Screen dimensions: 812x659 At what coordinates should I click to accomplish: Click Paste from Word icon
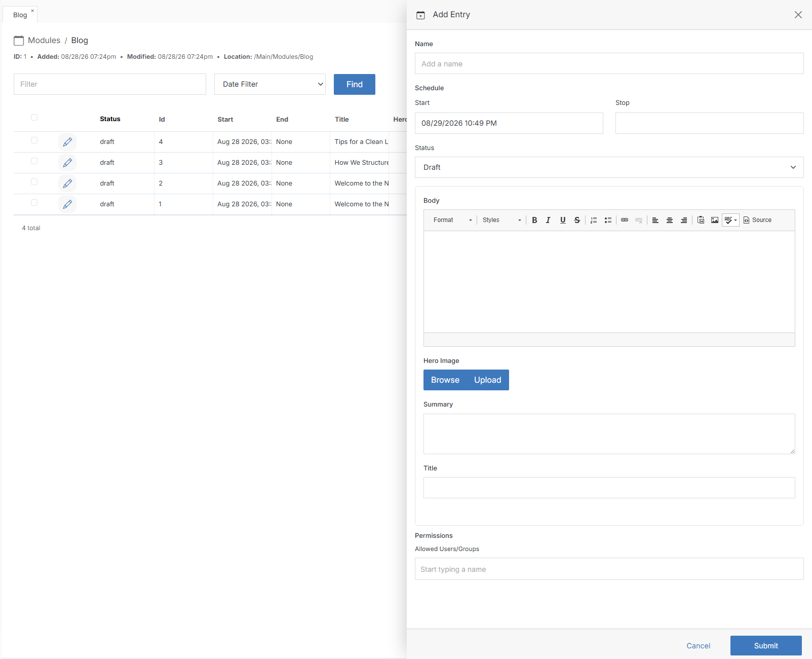coord(701,220)
